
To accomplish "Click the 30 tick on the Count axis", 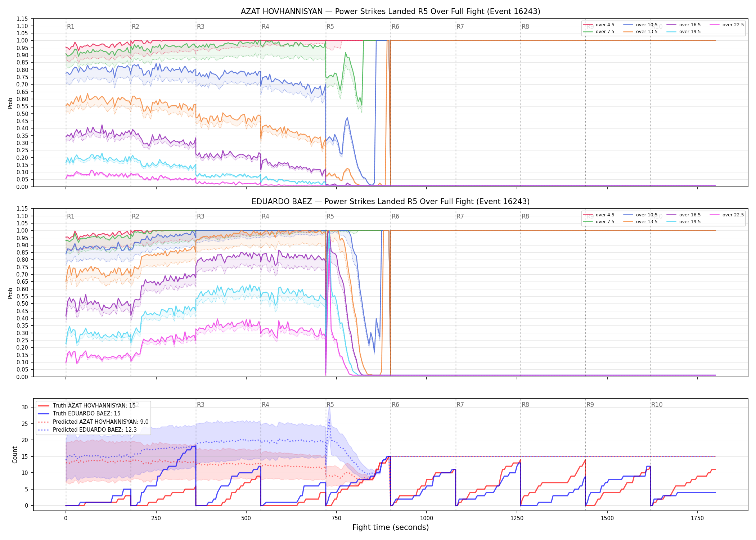I will pos(25,408).
